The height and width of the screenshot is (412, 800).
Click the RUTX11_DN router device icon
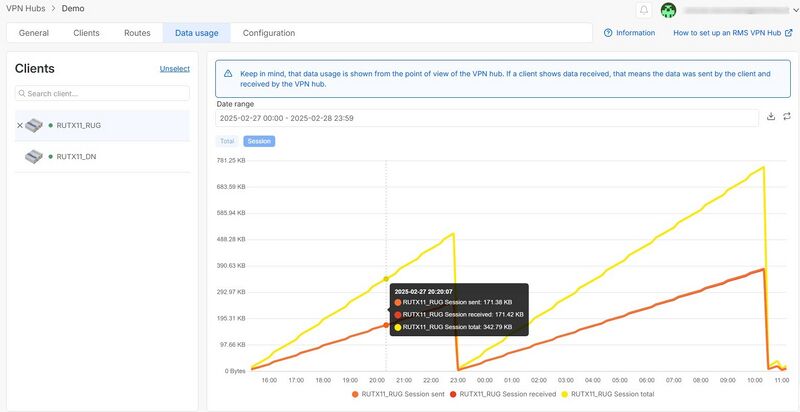[x=34, y=157]
